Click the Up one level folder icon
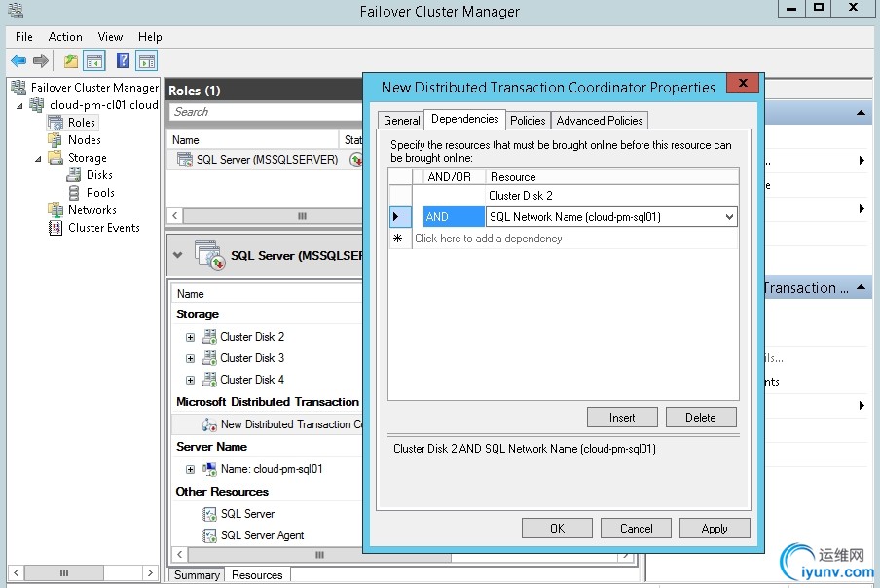Viewport: 880px width, 588px height. (71, 60)
